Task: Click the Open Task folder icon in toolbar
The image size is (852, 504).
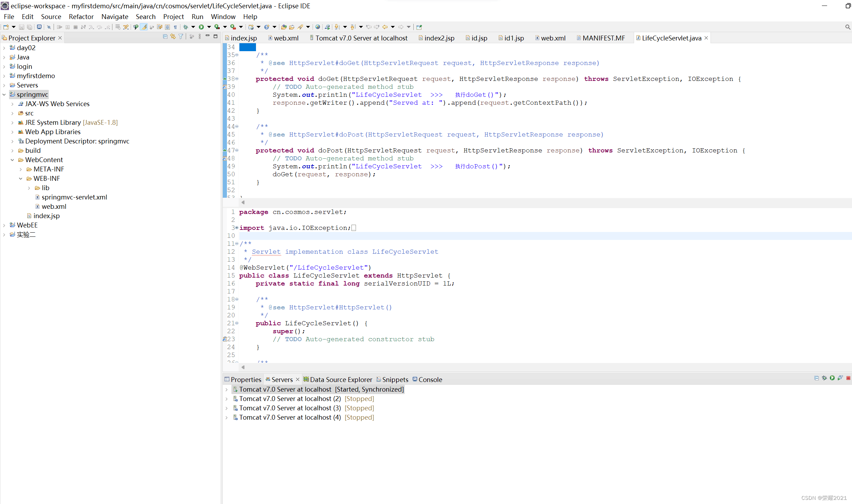Action: (x=291, y=27)
